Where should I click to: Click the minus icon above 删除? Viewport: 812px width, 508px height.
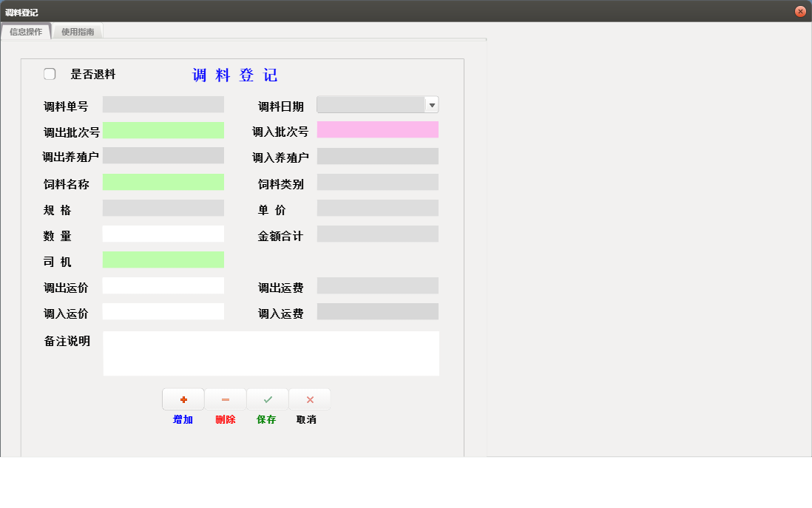click(225, 399)
